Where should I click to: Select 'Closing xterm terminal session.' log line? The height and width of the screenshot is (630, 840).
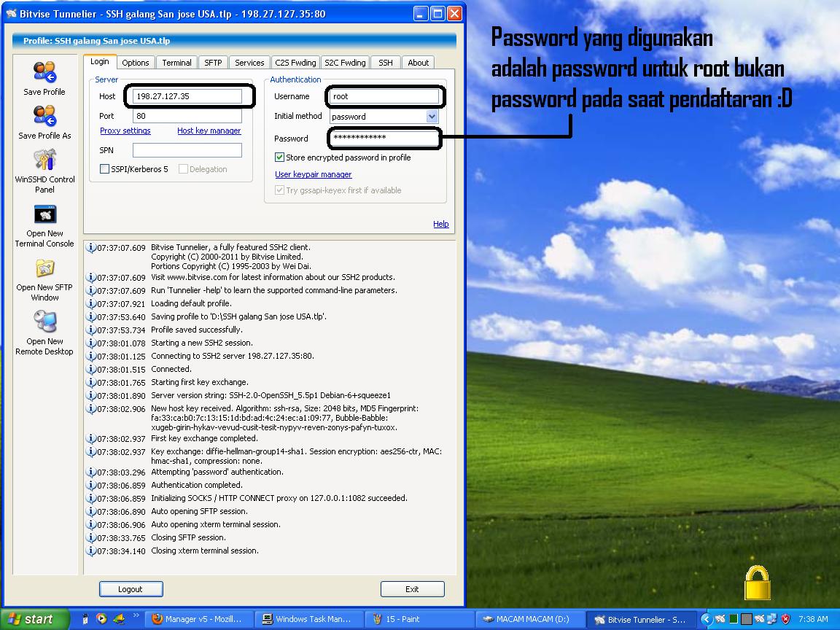205,551
